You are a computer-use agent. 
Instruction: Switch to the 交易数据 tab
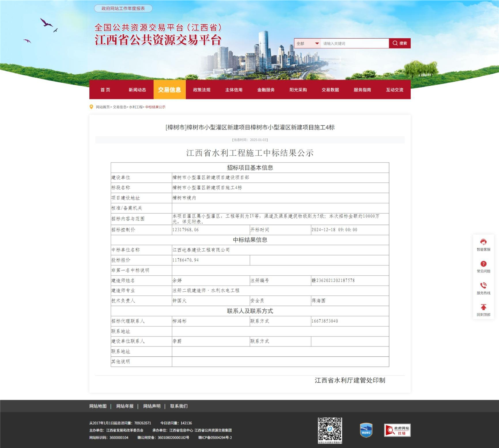330,90
